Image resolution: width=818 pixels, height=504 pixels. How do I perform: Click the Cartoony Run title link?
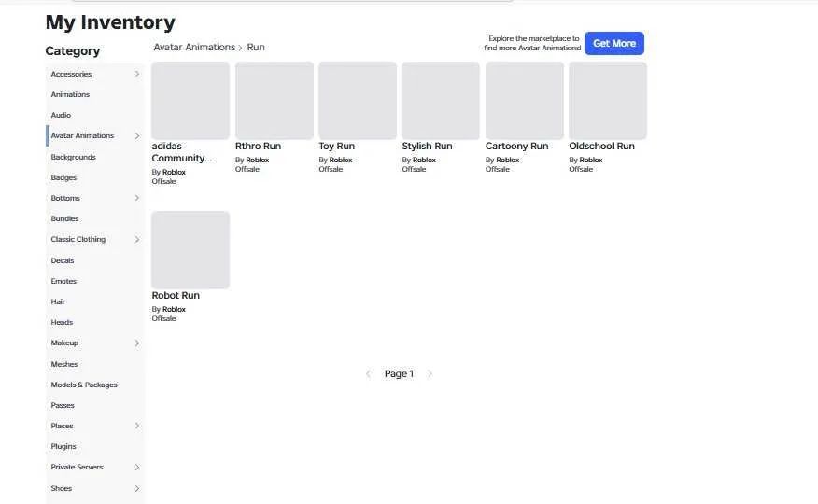click(517, 147)
